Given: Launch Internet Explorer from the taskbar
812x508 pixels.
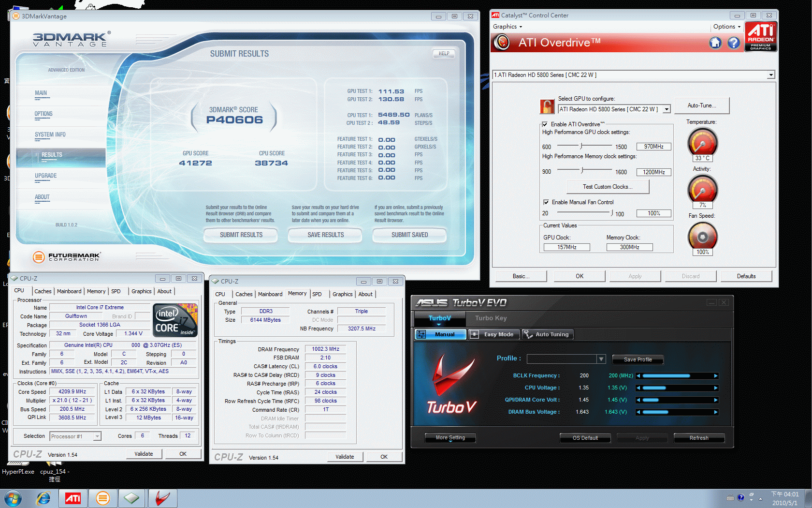Looking at the screenshot, I should pos(43,498).
